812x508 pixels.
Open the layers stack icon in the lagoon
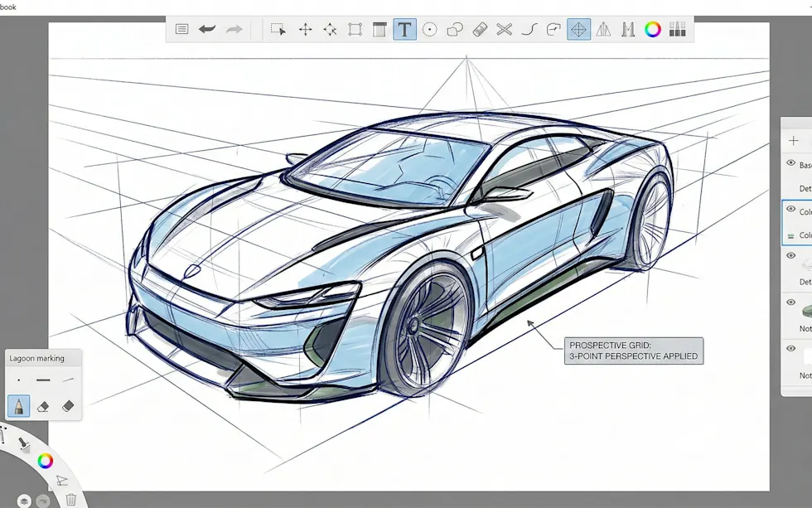click(x=25, y=499)
